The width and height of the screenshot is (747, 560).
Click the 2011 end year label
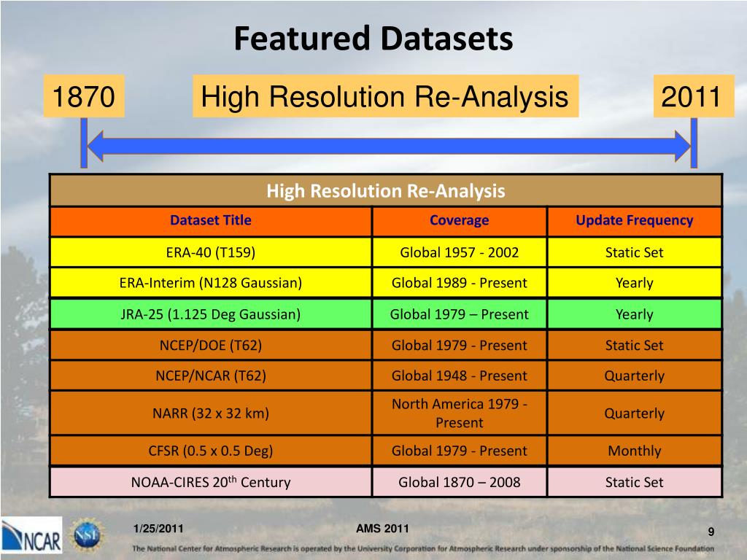point(694,96)
